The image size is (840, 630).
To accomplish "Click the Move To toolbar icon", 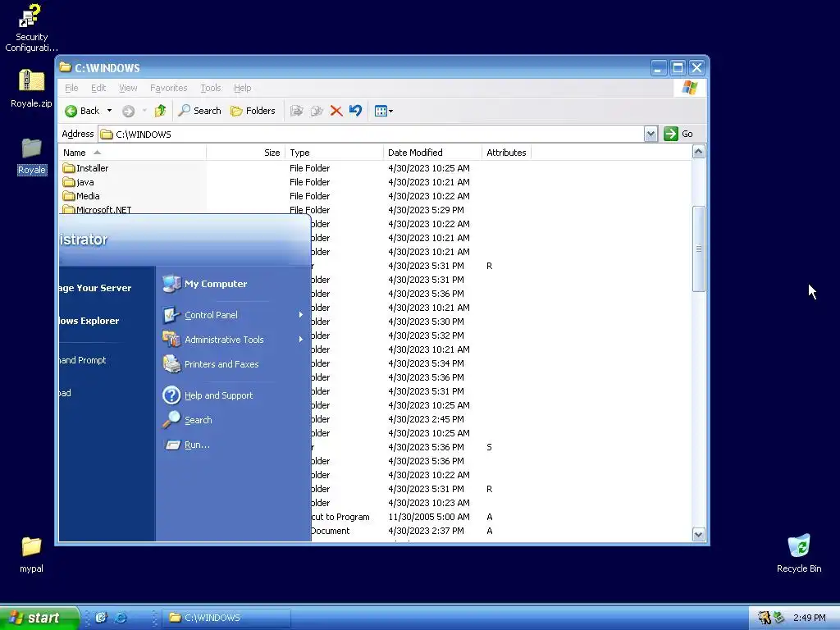I will (296, 111).
